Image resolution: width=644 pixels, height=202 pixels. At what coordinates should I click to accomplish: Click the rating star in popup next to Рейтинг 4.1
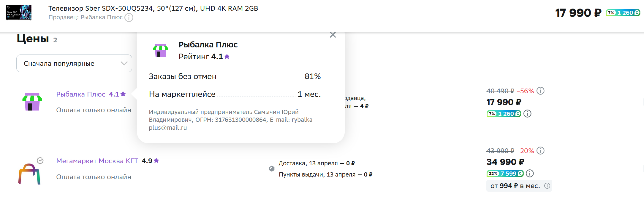click(227, 56)
